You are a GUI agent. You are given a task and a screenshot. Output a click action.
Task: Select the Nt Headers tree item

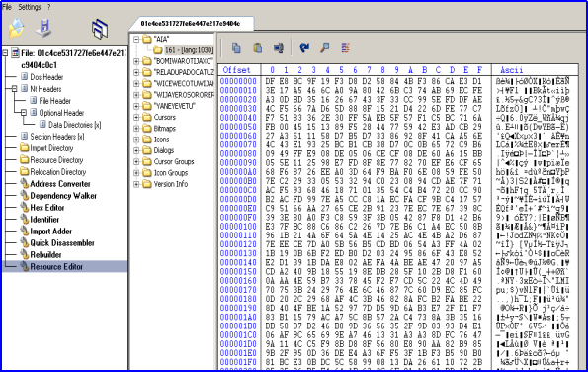coord(45,89)
